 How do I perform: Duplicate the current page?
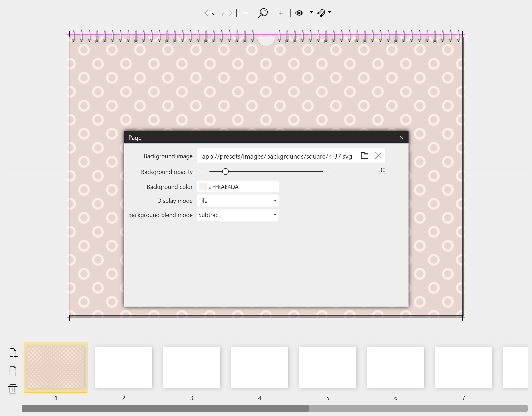coord(13,371)
